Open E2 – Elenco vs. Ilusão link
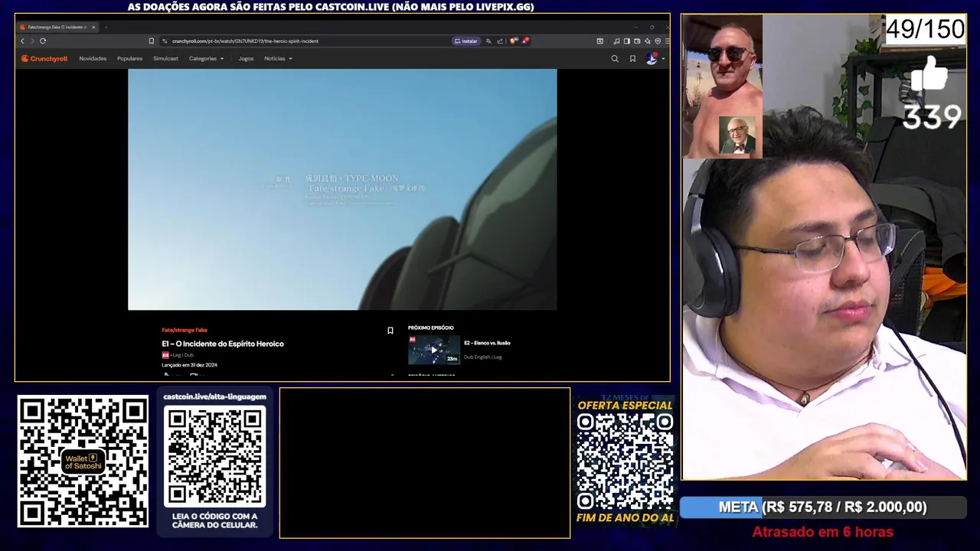This screenshot has width=980, height=551. coord(487,343)
